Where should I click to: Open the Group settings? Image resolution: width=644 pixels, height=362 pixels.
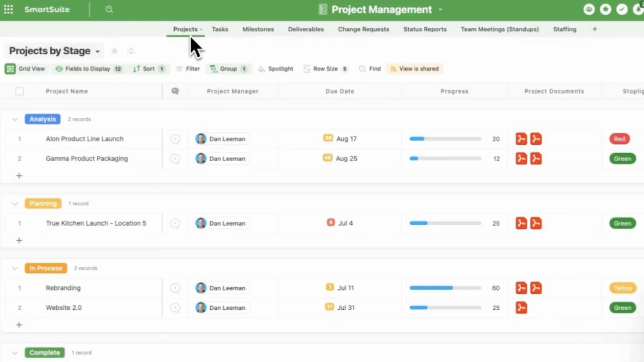[x=229, y=69]
